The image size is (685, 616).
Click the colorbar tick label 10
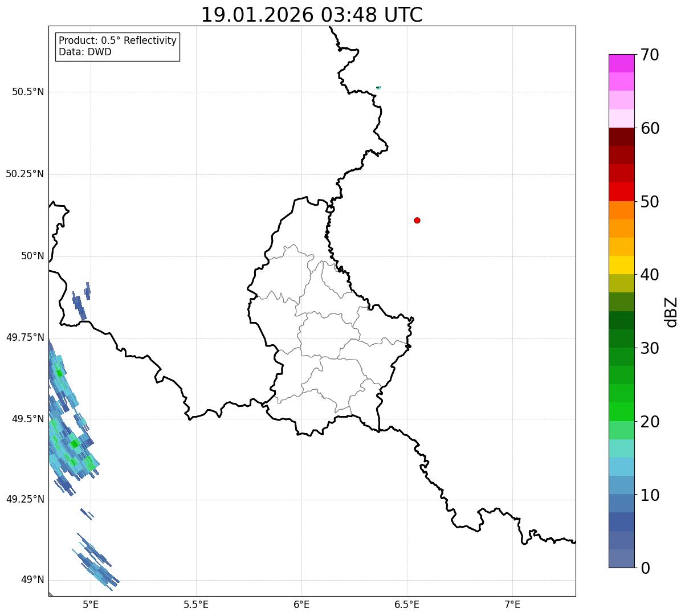650,495
